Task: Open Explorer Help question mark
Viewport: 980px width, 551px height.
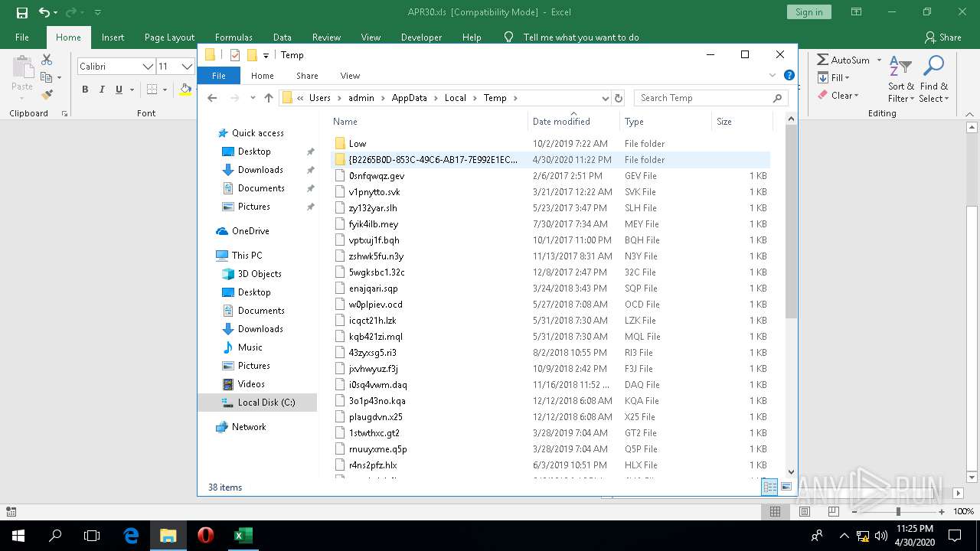Action: pyautogui.click(x=789, y=76)
